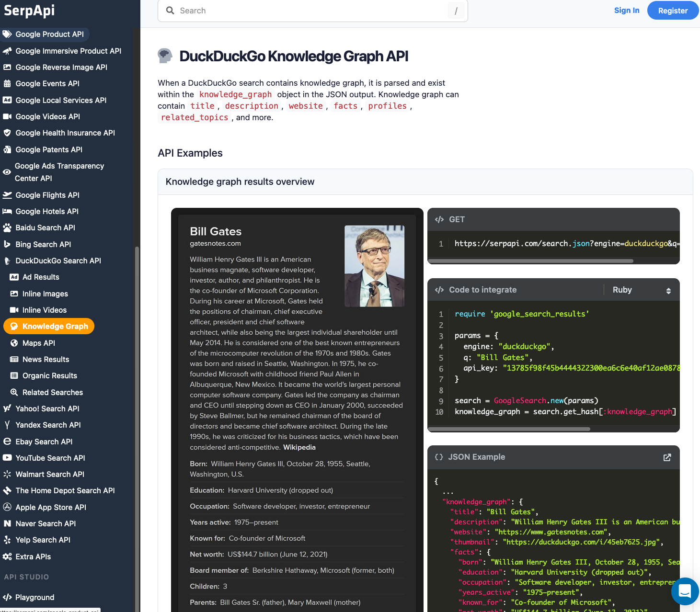Viewport: 700px width, 612px height.
Task: Open Google Ads Transparency Center API
Action: pyautogui.click(x=59, y=172)
